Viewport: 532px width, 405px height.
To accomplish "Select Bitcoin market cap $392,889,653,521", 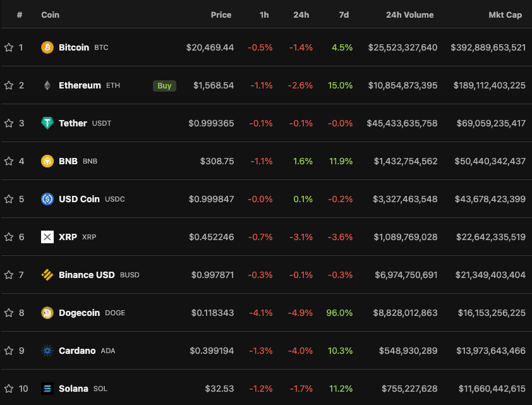I will coord(488,47).
